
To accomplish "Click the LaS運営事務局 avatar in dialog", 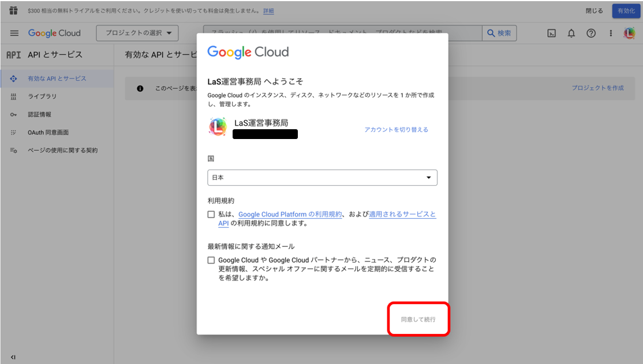I will 218,127.
